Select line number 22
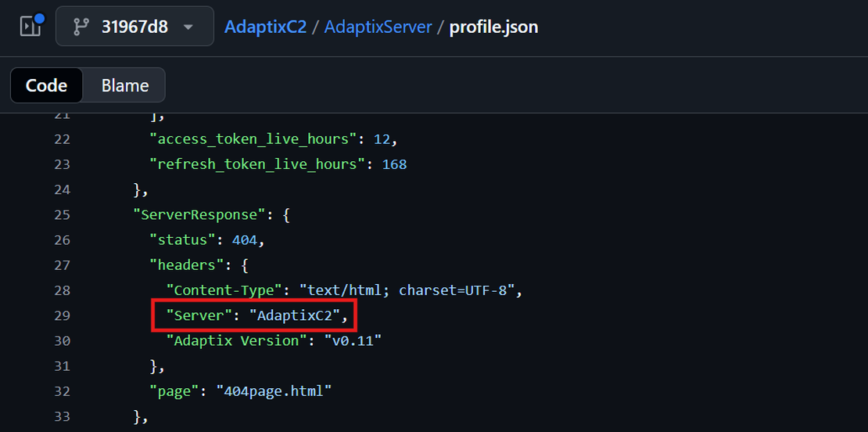The width and height of the screenshot is (868, 432). (62, 139)
